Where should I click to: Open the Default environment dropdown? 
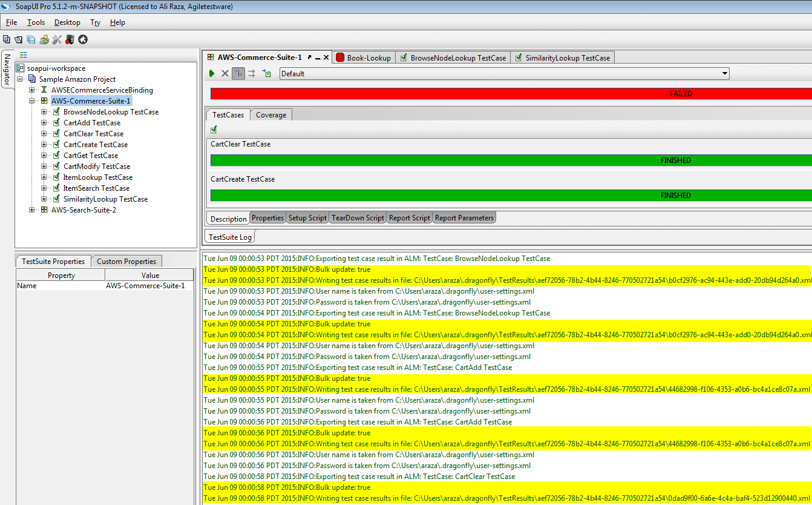pos(504,74)
